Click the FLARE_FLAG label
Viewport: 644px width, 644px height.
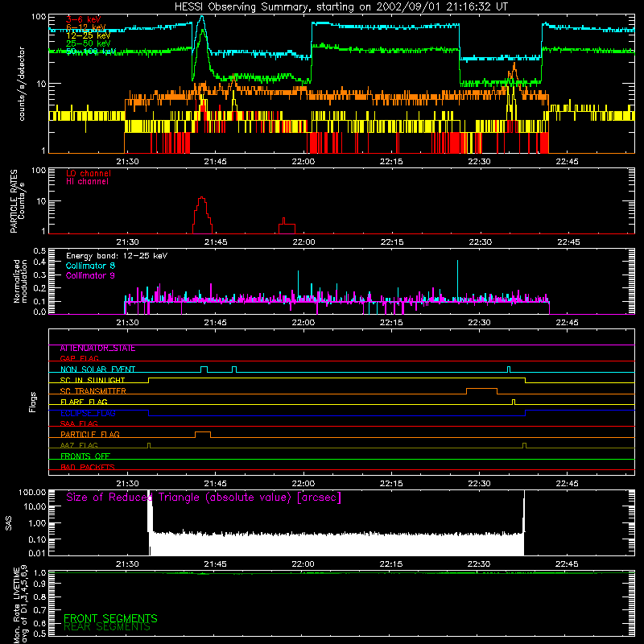[x=84, y=402]
